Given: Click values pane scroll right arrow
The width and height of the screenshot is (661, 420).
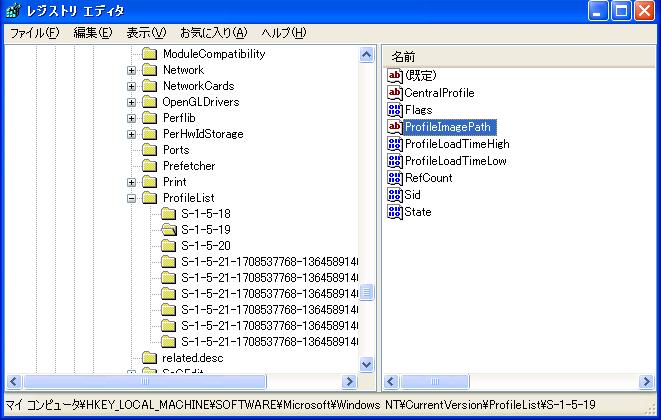Looking at the screenshot, I should [646, 382].
